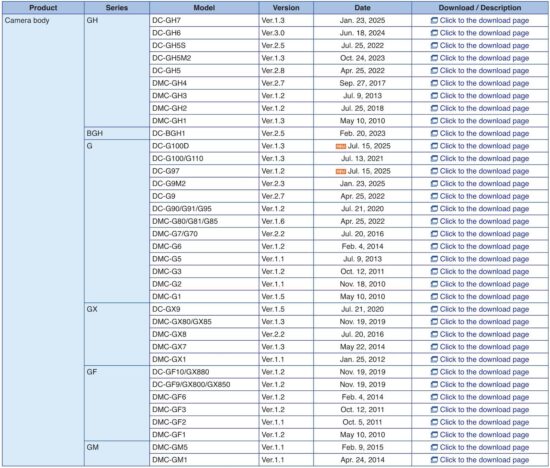Click the page icon in the DMC-G3 row
This screenshot has height=468, width=550.
pos(434,271)
